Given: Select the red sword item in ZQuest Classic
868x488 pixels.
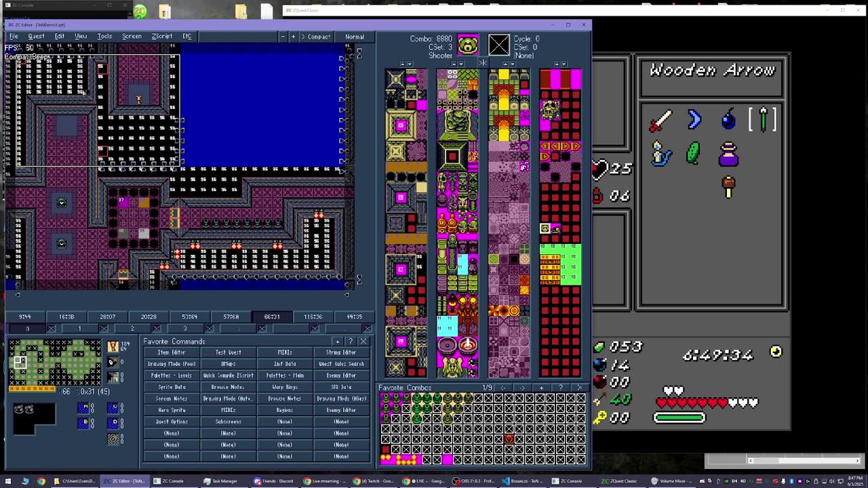Looking at the screenshot, I should click(660, 121).
